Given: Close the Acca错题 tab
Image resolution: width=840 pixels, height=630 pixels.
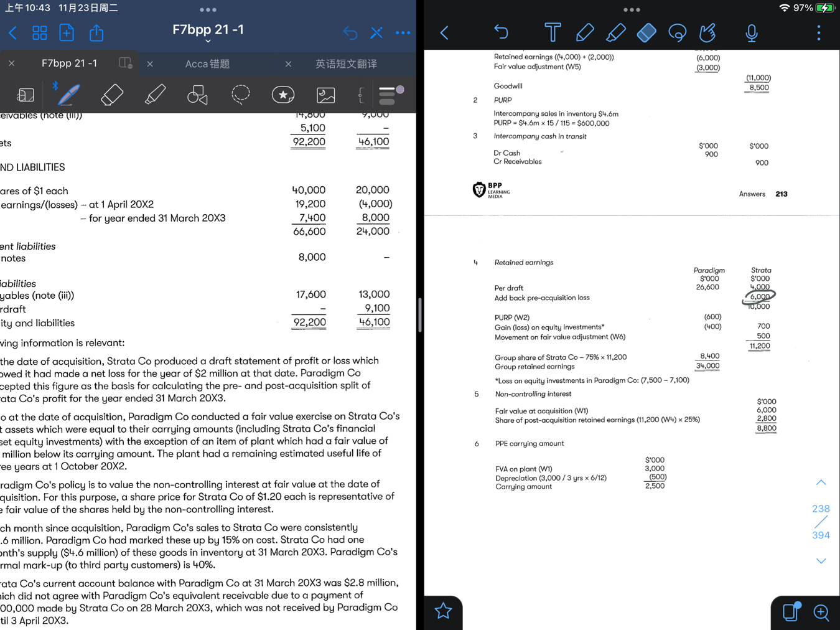Looking at the screenshot, I should 150,63.
